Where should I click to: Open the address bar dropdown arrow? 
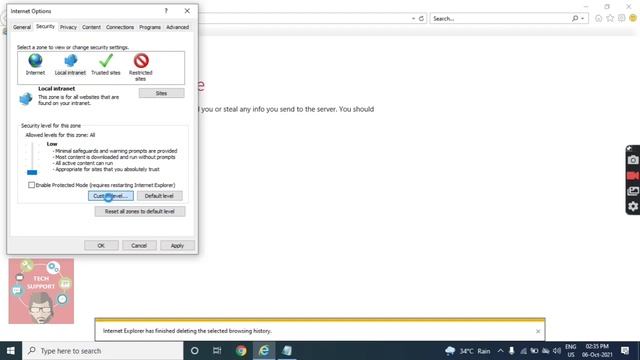click(x=413, y=18)
